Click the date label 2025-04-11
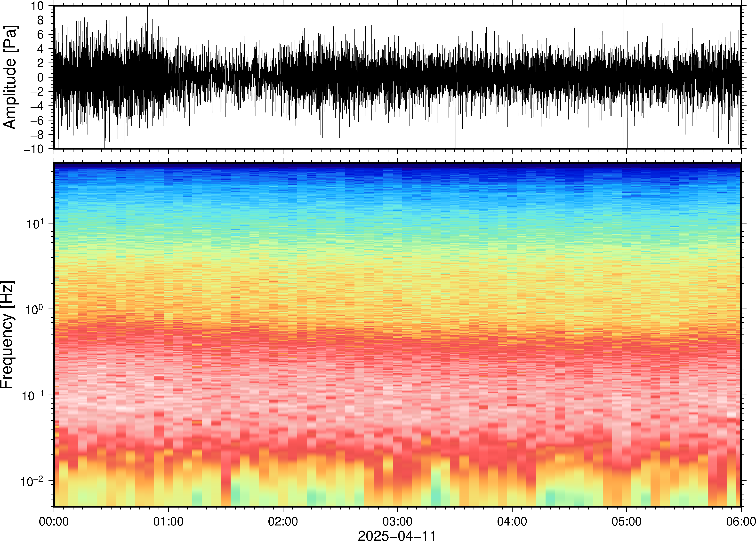756x541 pixels. click(397, 535)
